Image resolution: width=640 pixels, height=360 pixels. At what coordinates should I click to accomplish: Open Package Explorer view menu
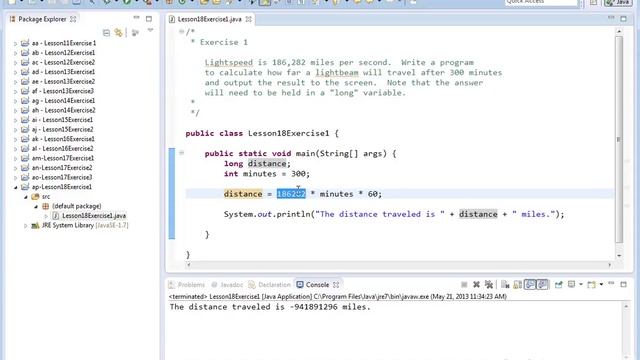151,31
